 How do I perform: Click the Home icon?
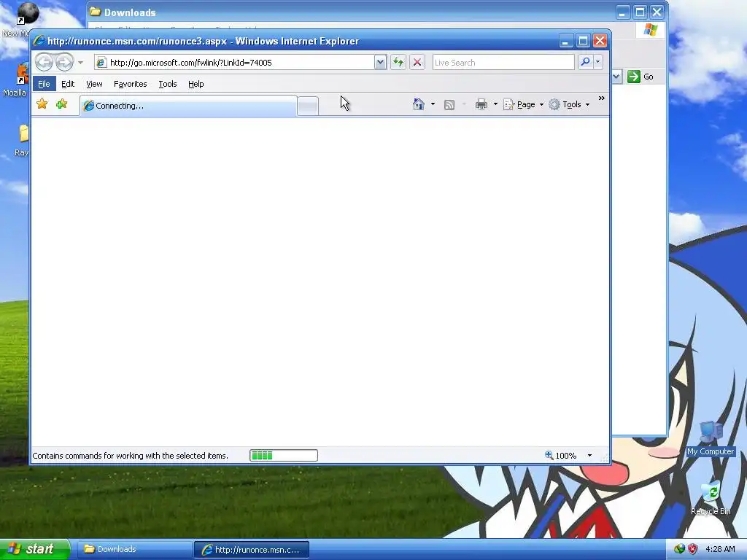tap(418, 104)
